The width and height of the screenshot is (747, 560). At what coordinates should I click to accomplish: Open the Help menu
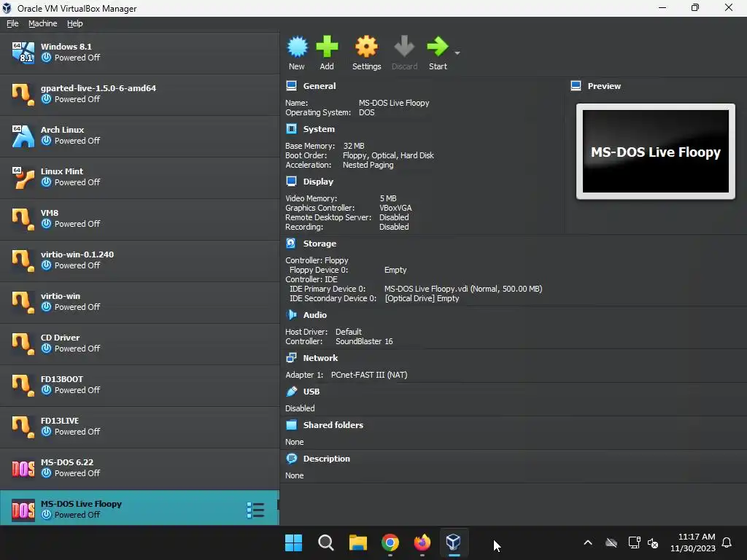pos(75,23)
